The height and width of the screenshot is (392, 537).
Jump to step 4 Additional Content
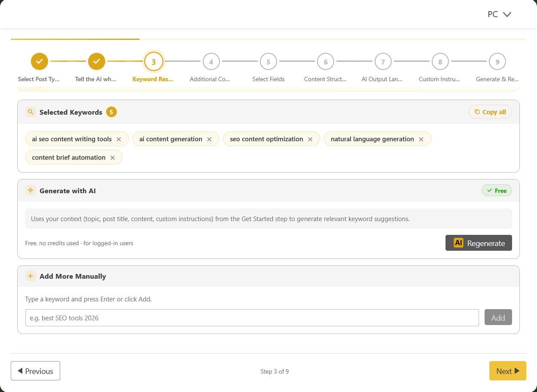[211, 61]
